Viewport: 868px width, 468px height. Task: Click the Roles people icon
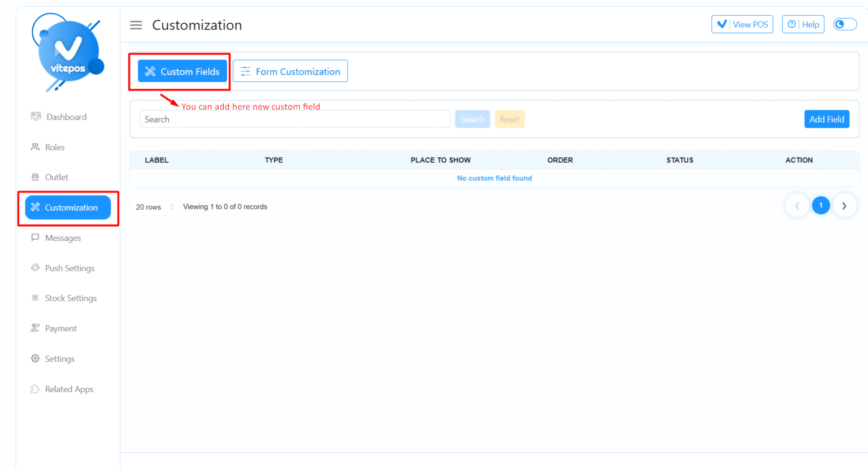pos(35,147)
